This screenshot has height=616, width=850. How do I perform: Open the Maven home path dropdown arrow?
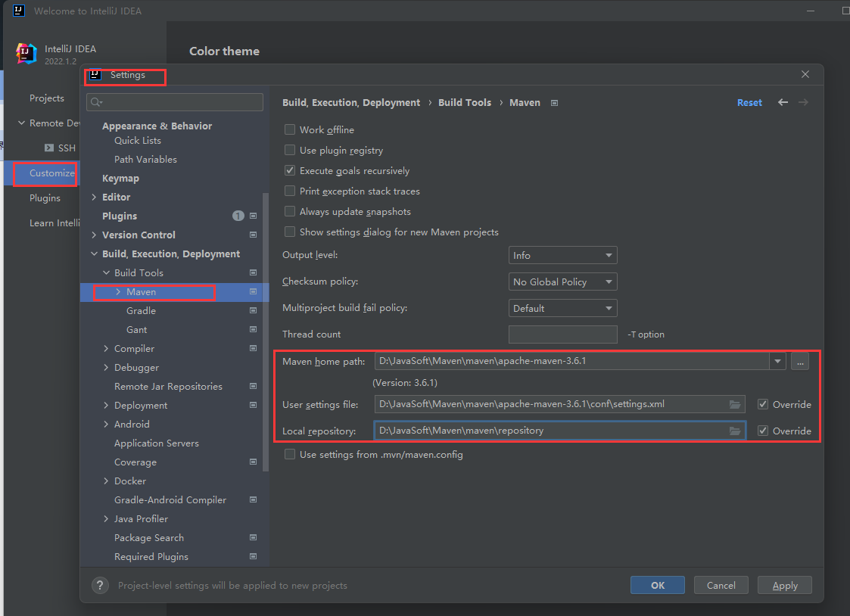tap(778, 362)
